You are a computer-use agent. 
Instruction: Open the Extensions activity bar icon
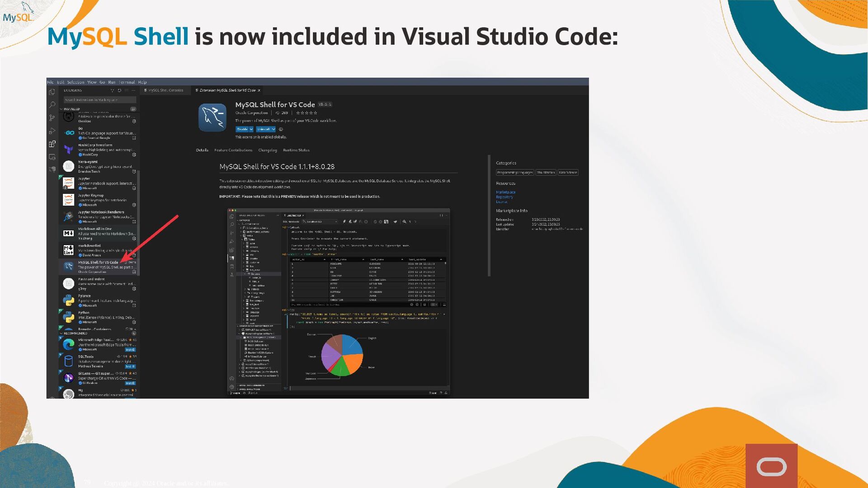click(x=52, y=144)
